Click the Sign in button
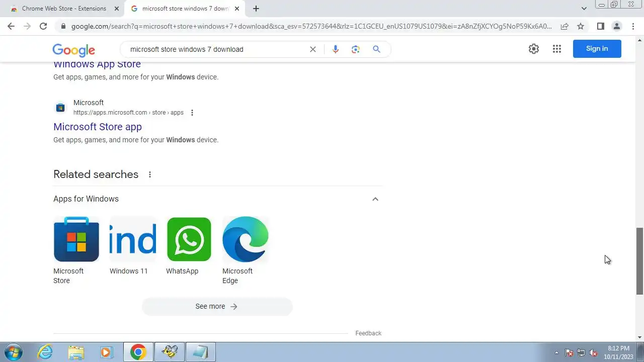This screenshot has height=362, width=644. click(x=597, y=49)
